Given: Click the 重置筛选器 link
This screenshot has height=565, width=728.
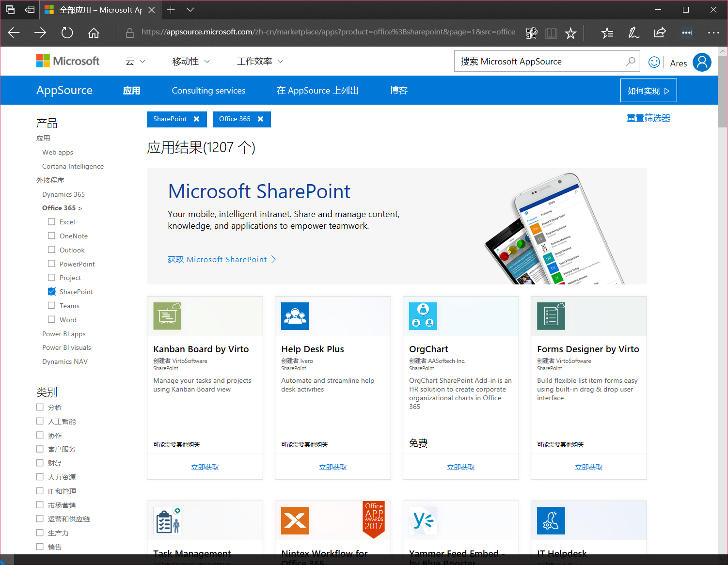Looking at the screenshot, I should point(648,118).
